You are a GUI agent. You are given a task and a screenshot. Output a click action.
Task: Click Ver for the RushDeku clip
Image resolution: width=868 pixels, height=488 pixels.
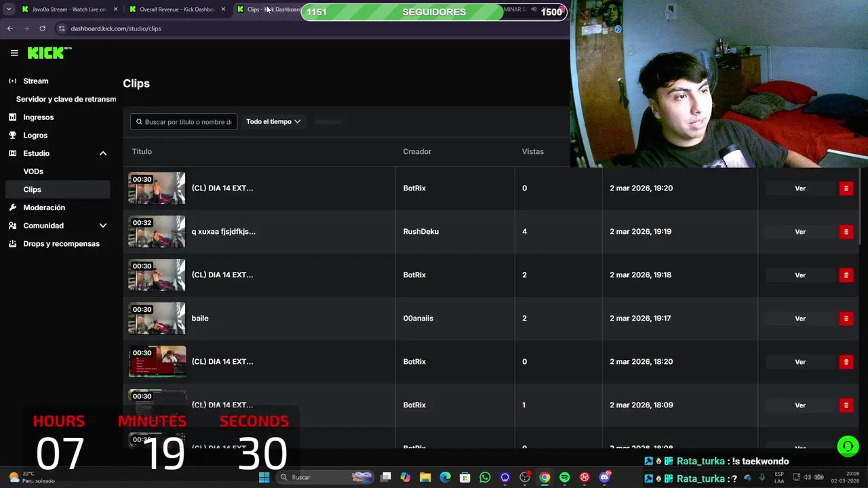coord(800,232)
